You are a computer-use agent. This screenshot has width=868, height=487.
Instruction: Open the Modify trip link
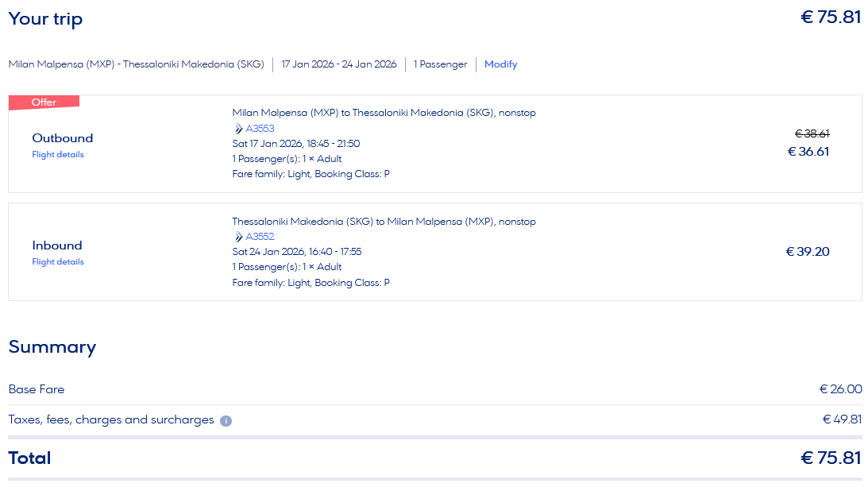click(500, 64)
